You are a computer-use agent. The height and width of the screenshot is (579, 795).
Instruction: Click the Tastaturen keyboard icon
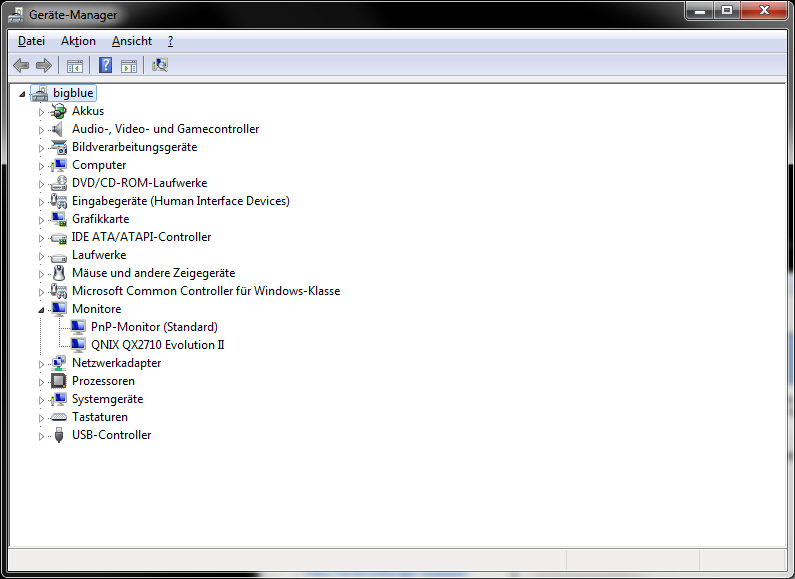(x=59, y=417)
